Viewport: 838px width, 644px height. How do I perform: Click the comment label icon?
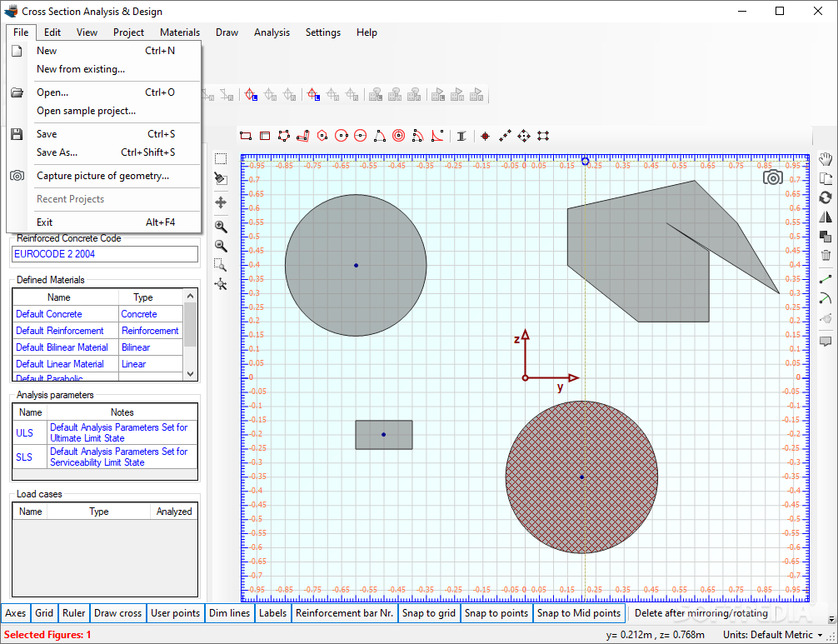826,341
